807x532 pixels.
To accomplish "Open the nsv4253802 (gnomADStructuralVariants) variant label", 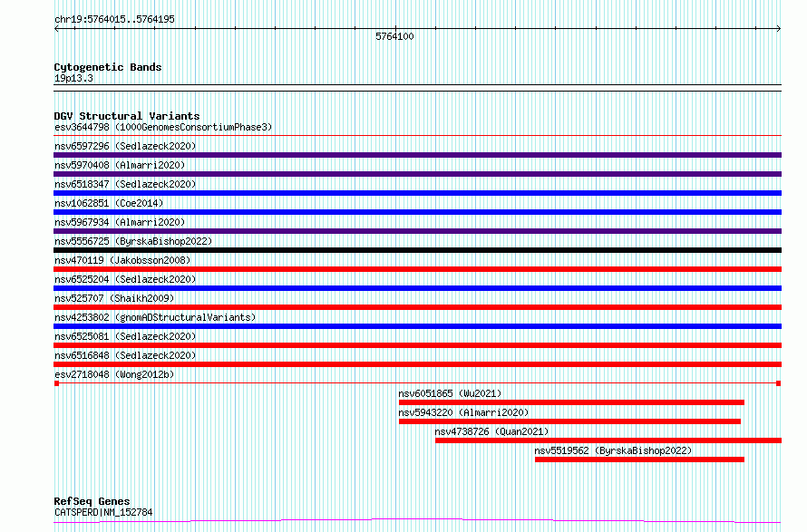I will tap(155, 317).
